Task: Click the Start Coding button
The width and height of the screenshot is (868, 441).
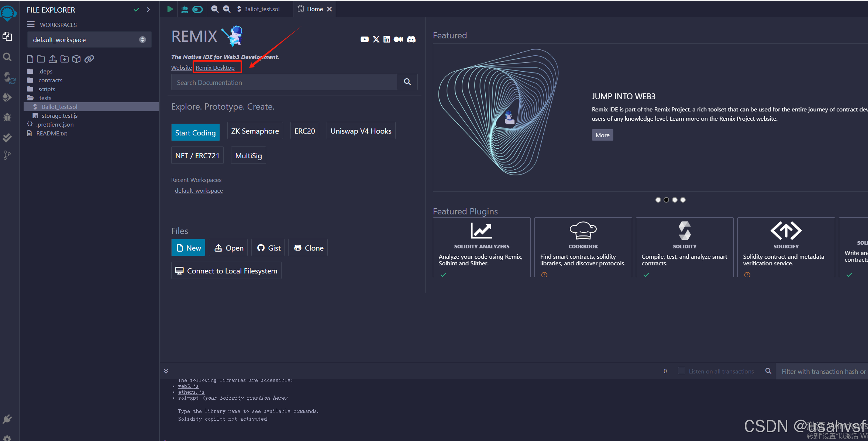Action: [196, 132]
